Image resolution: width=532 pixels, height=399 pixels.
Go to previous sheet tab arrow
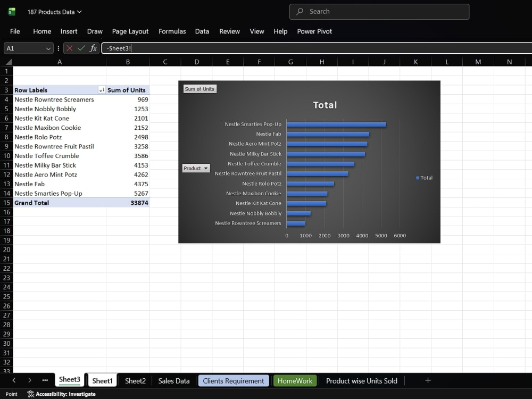coord(14,380)
